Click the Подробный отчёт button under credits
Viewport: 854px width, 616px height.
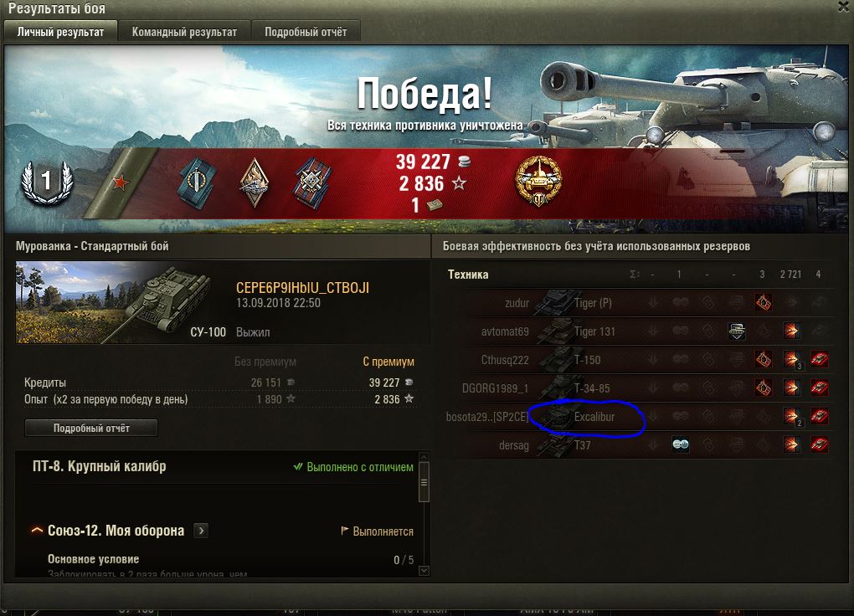91,428
